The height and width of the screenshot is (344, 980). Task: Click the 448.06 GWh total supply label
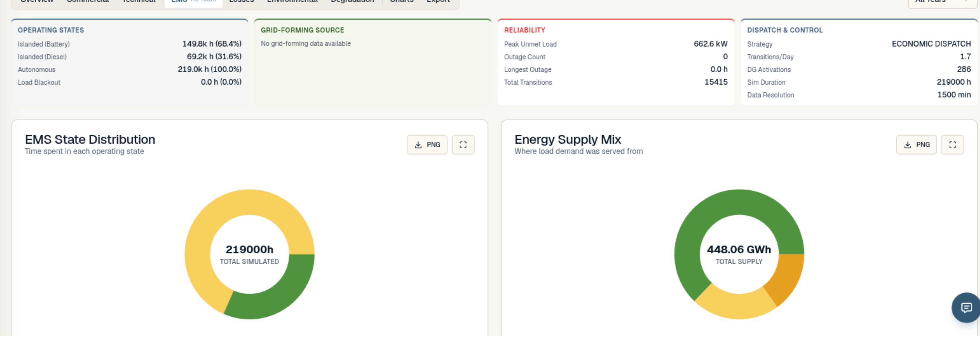[x=739, y=250]
